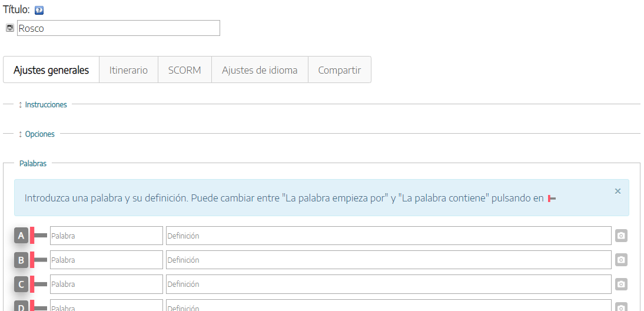Click the Palabra field for letter A
The width and height of the screenshot is (644, 311).
tap(106, 236)
